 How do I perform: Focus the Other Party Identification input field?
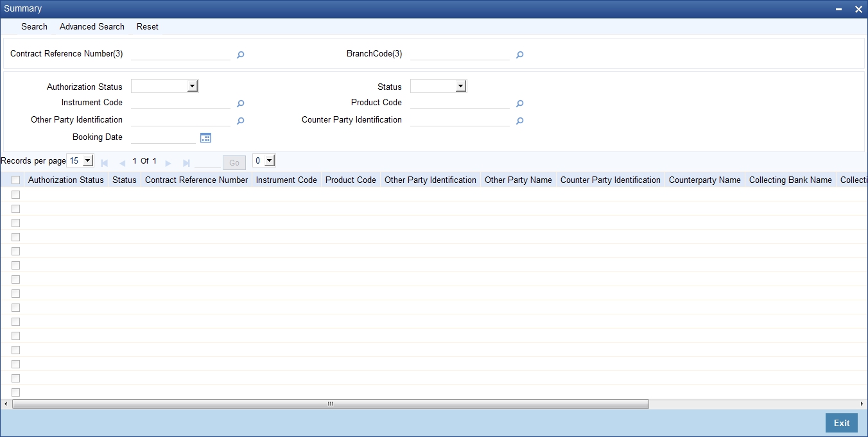click(x=180, y=120)
